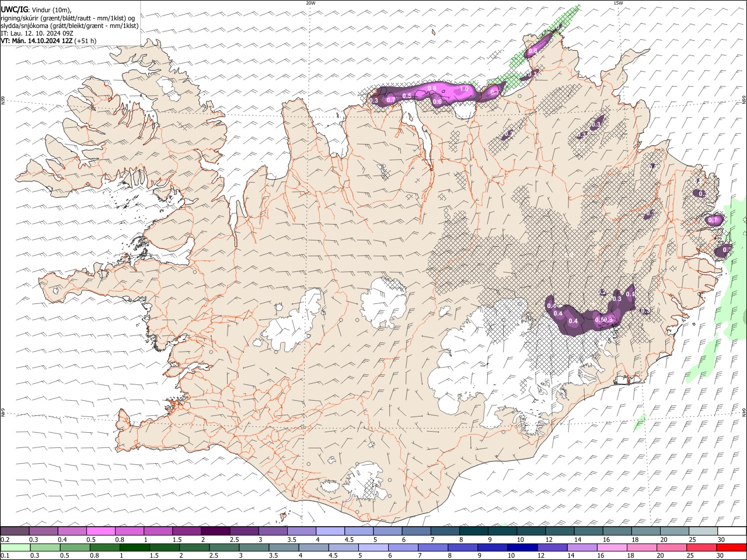
Task: Click 'slydda/snjókoma' legend description line
Action: [70, 26]
